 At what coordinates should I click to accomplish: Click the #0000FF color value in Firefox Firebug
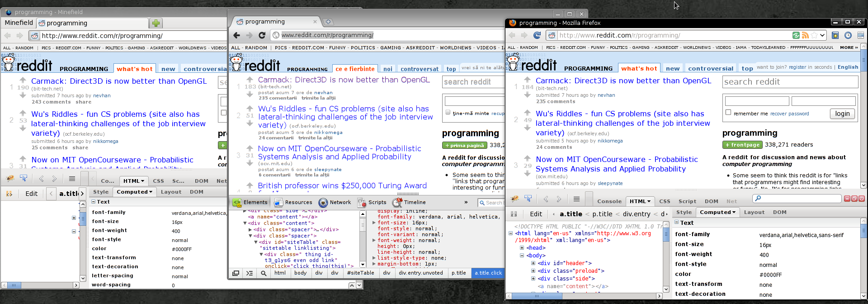(x=770, y=275)
